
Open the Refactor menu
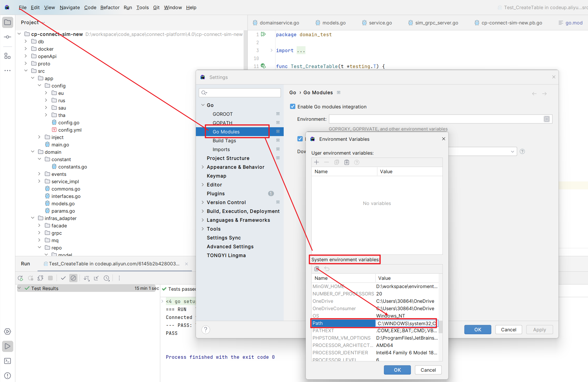(110, 7)
